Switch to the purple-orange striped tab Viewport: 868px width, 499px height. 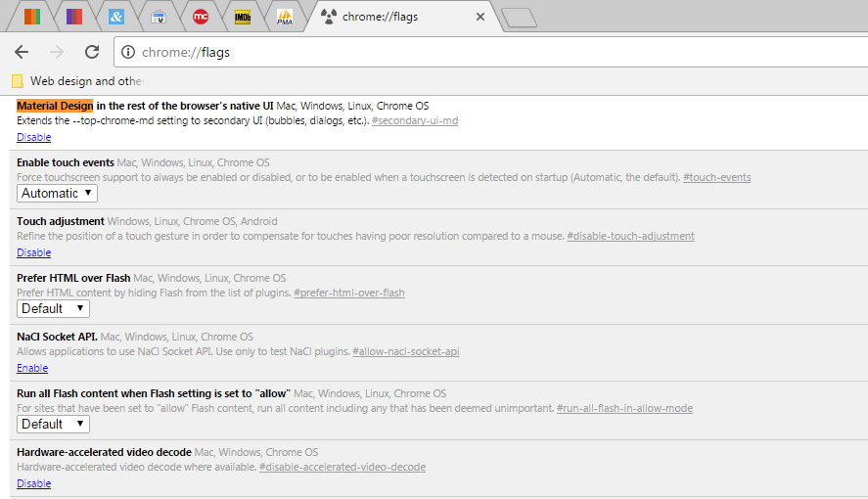[x=74, y=17]
